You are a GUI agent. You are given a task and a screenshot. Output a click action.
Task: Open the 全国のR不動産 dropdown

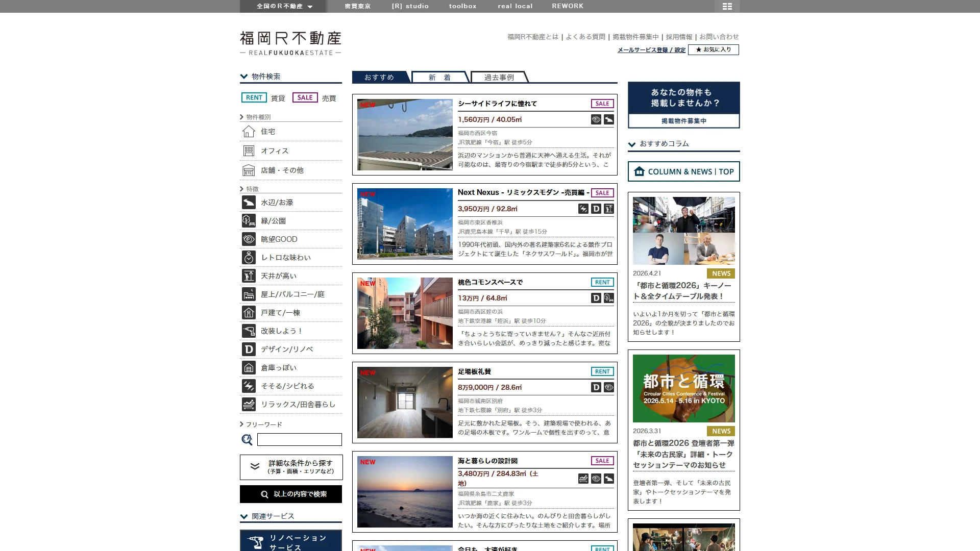(284, 6)
